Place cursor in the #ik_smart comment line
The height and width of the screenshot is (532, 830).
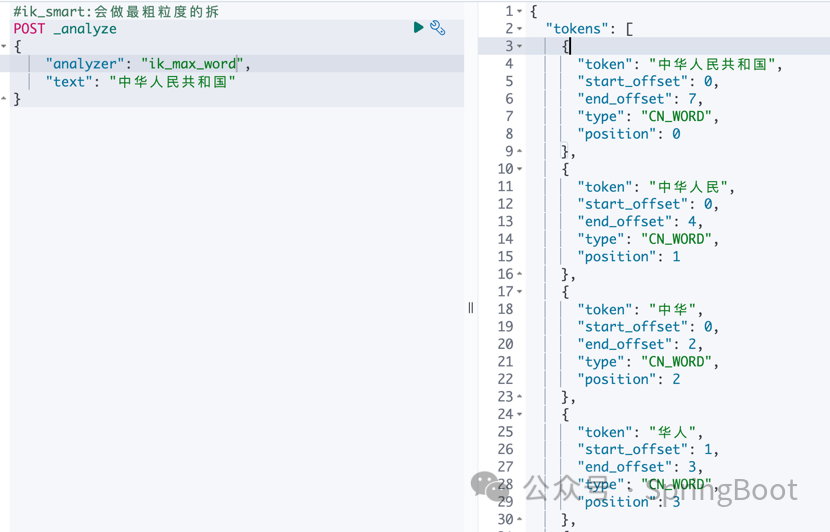pyautogui.click(x=116, y=12)
